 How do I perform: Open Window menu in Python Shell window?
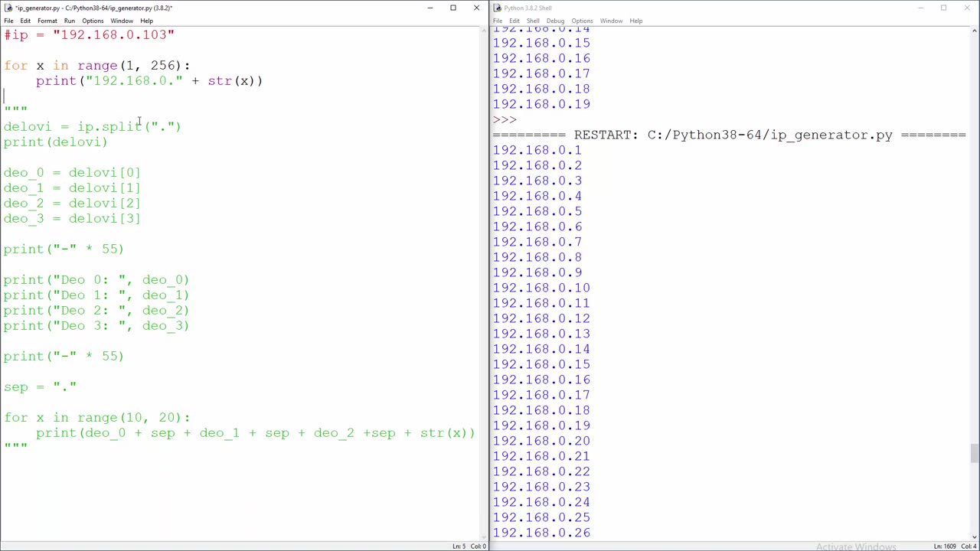(611, 21)
